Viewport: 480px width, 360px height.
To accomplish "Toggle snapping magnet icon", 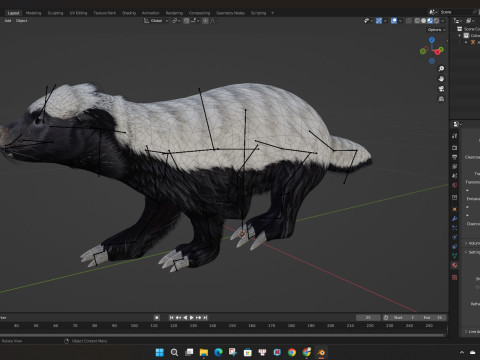I will pos(186,21).
